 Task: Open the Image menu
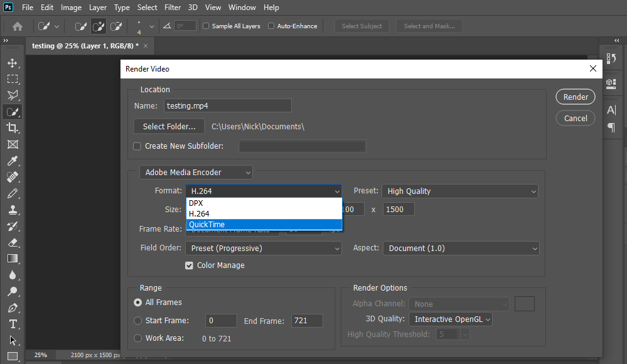[71, 8]
